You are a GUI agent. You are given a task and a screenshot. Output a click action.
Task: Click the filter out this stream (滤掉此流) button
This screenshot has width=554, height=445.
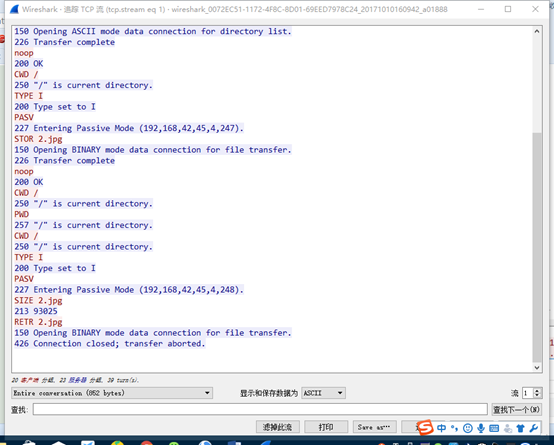point(278,427)
